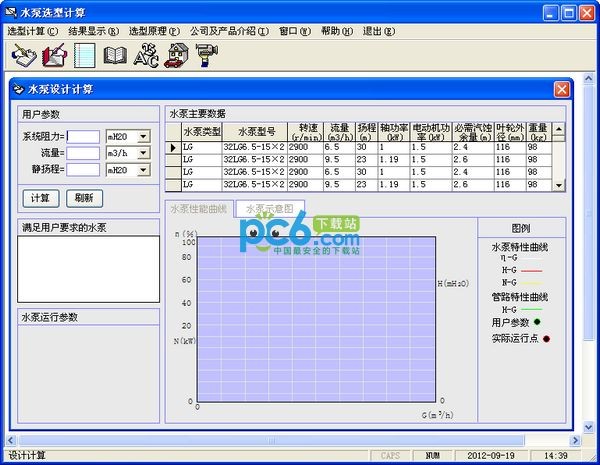The width and height of the screenshot is (600, 465).
Task: Click the video camera toolbar icon
Action: (207, 55)
